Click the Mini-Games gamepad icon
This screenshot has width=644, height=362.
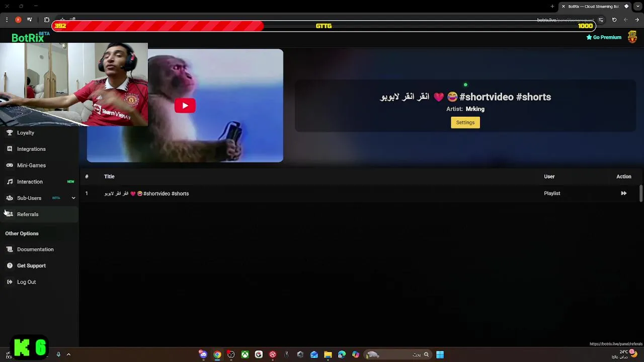(x=10, y=165)
